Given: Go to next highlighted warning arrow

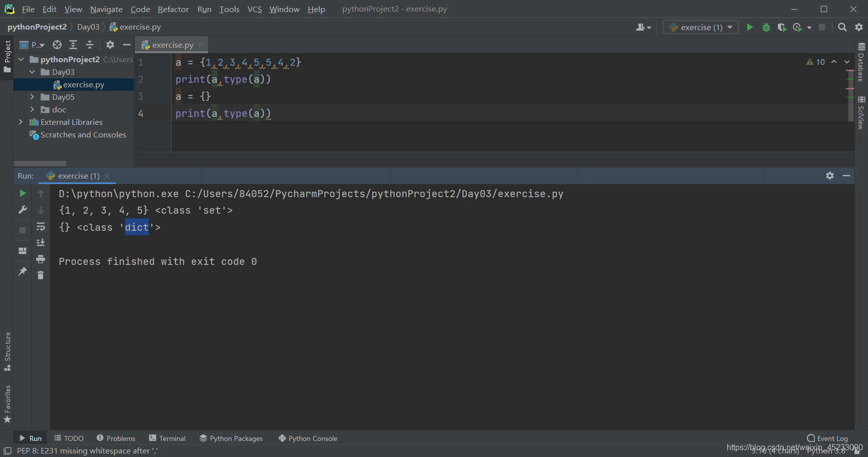Looking at the screenshot, I should [847, 62].
